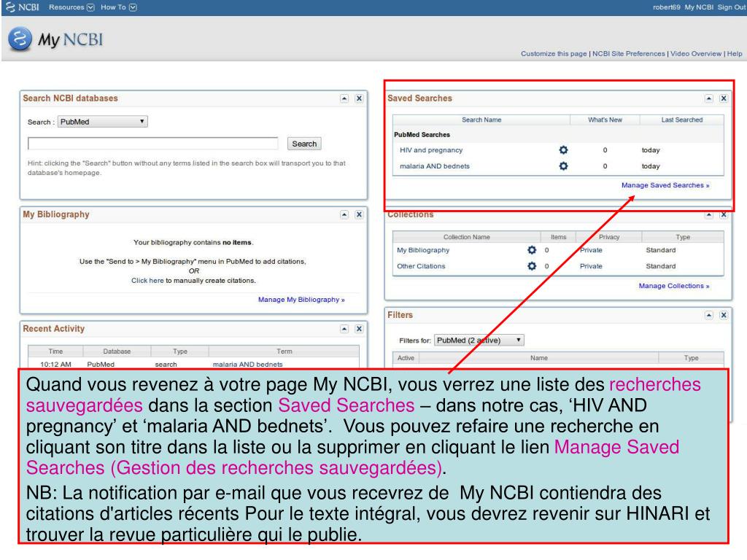Click Search Name column header
The image size is (747, 560).
(481, 120)
